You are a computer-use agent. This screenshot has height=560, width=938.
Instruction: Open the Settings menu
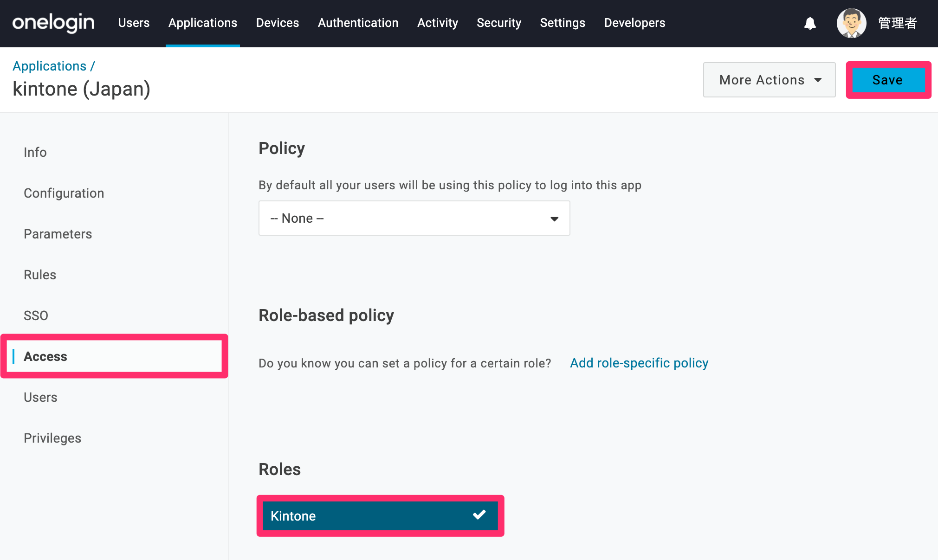pos(563,23)
